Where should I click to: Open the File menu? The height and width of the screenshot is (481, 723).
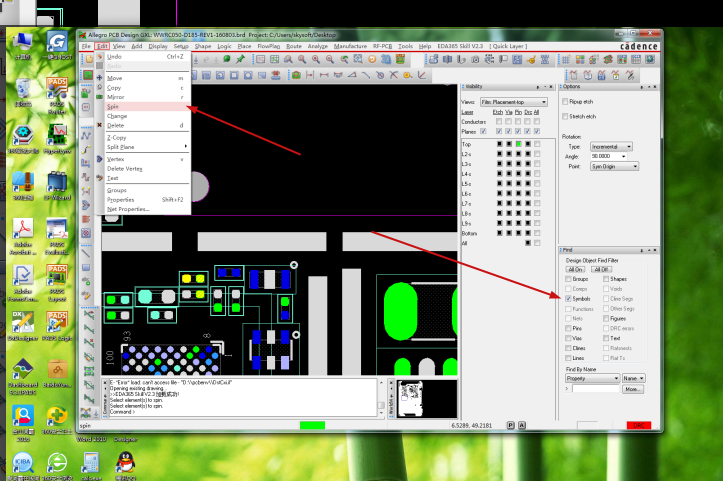point(86,46)
